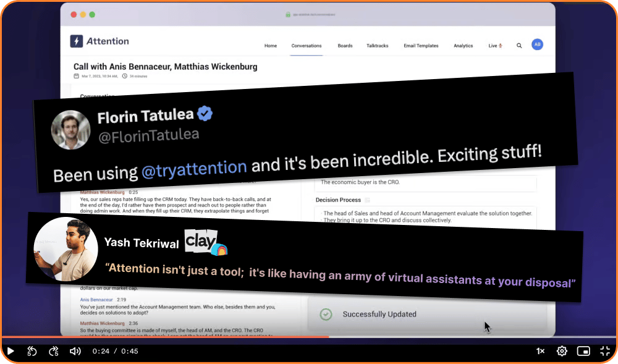
Task: Enter fullscreen video mode
Action: tap(605, 351)
